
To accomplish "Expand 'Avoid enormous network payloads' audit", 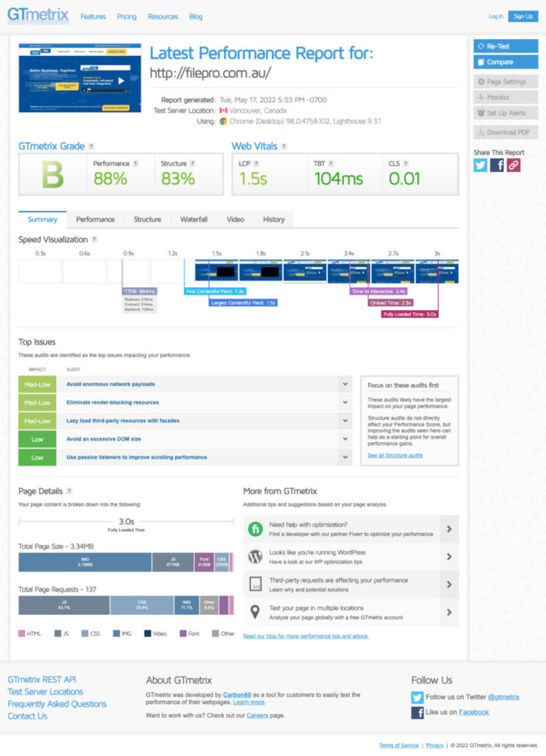I will pos(345,384).
